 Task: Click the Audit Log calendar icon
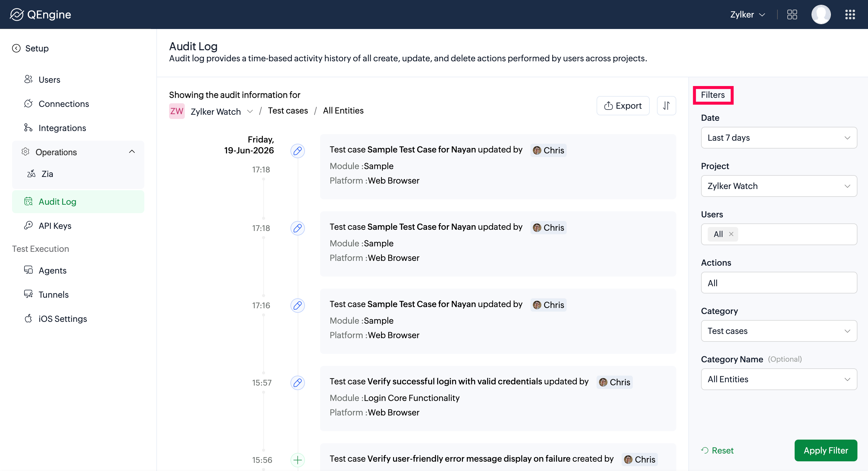[28, 201]
